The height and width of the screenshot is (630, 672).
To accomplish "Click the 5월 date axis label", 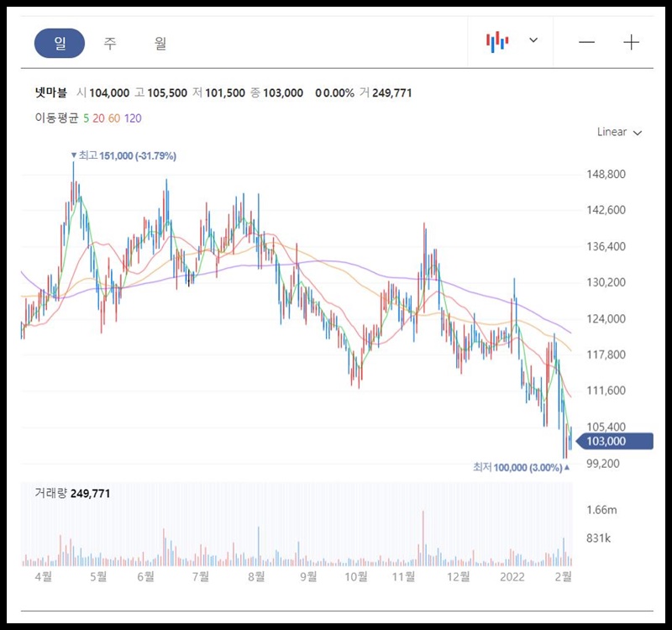I will coord(98,576).
